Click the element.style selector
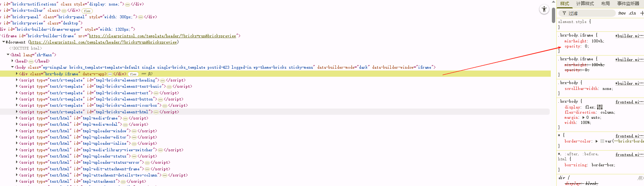Viewport: 644px width, 186px height. pos(572,22)
